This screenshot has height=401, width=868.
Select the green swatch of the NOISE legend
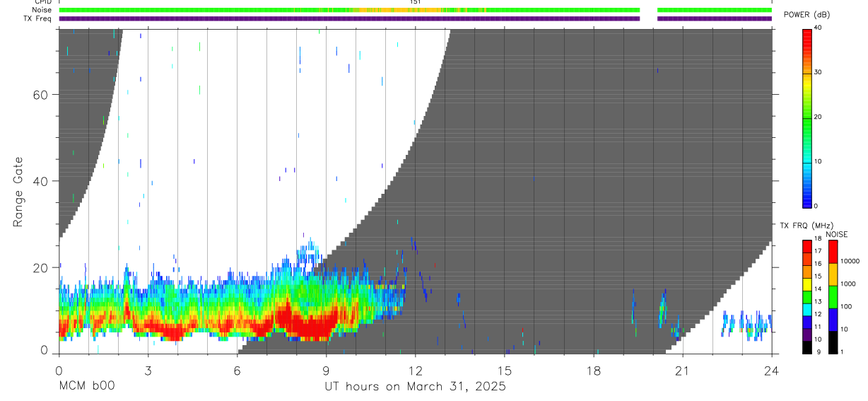tap(833, 297)
